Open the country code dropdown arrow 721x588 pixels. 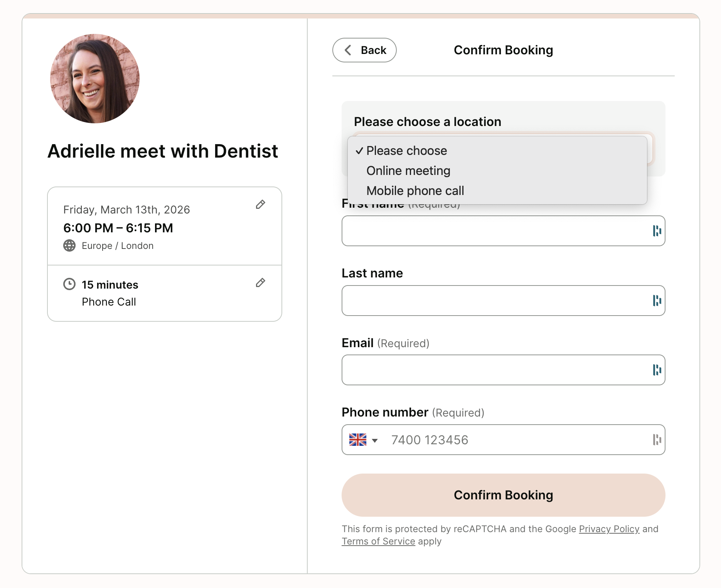374,440
